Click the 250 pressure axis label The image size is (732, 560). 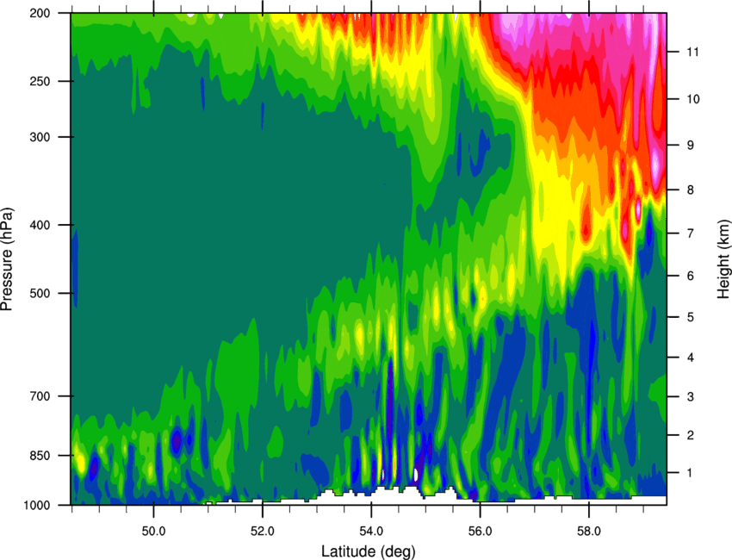click(x=40, y=81)
